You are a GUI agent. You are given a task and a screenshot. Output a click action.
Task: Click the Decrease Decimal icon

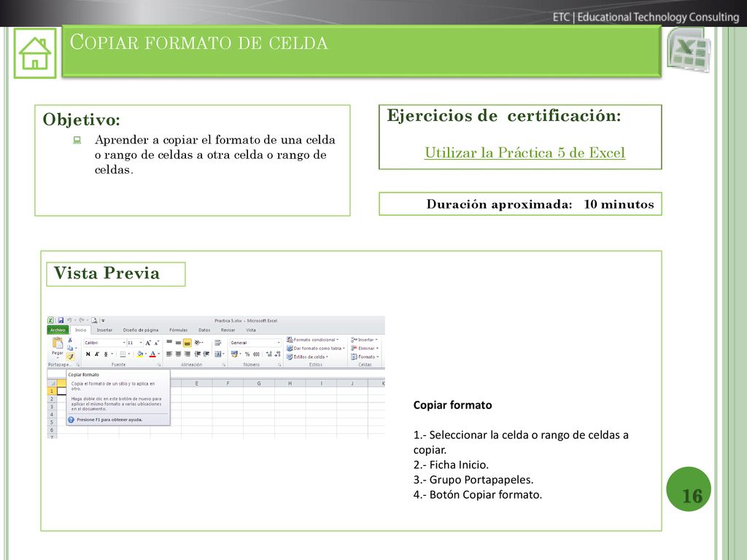[x=277, y=354]
